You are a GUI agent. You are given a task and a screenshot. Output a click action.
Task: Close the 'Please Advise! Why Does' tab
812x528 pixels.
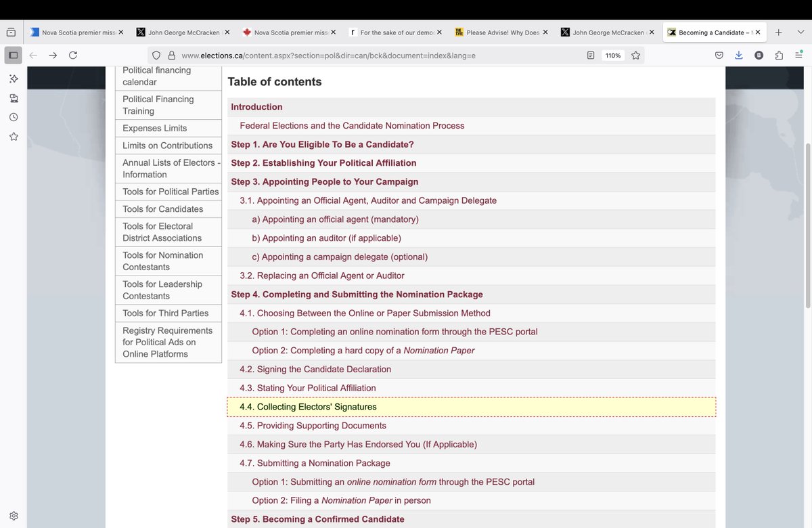[x=545, y=32]
